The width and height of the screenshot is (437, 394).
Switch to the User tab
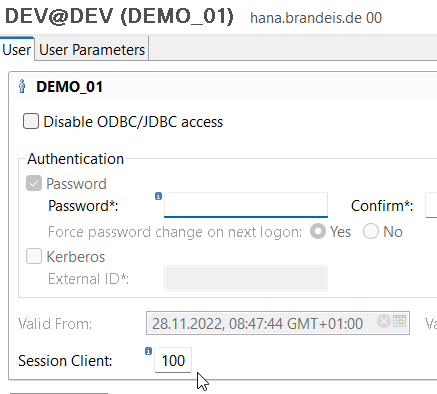click(x=17, y=49)
